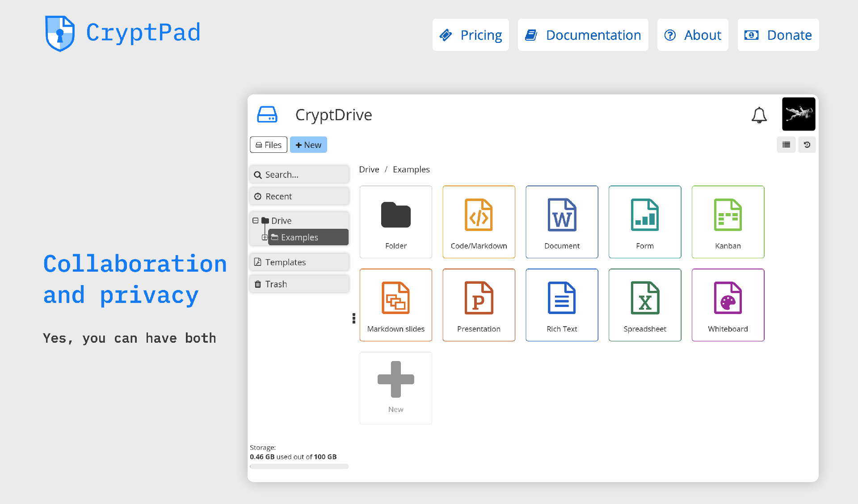Create a new Spreadsheet
The width and height of the screenshot is (858, 504).
coord(645,305)
